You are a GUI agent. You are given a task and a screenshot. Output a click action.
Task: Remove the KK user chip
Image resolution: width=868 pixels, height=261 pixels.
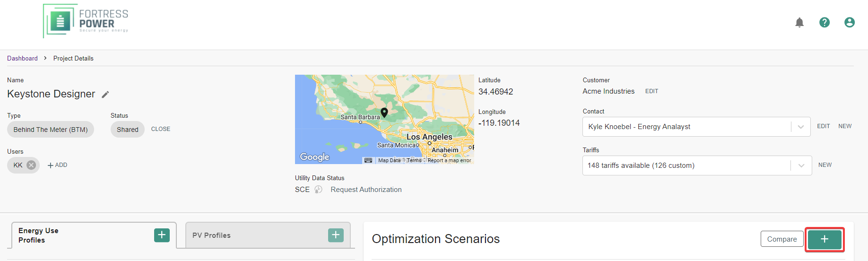[31, 165]
